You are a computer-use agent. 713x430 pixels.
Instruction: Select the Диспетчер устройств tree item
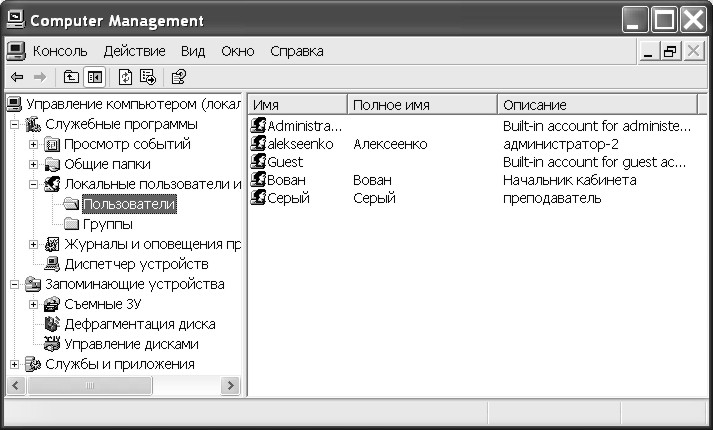(136, 264)
